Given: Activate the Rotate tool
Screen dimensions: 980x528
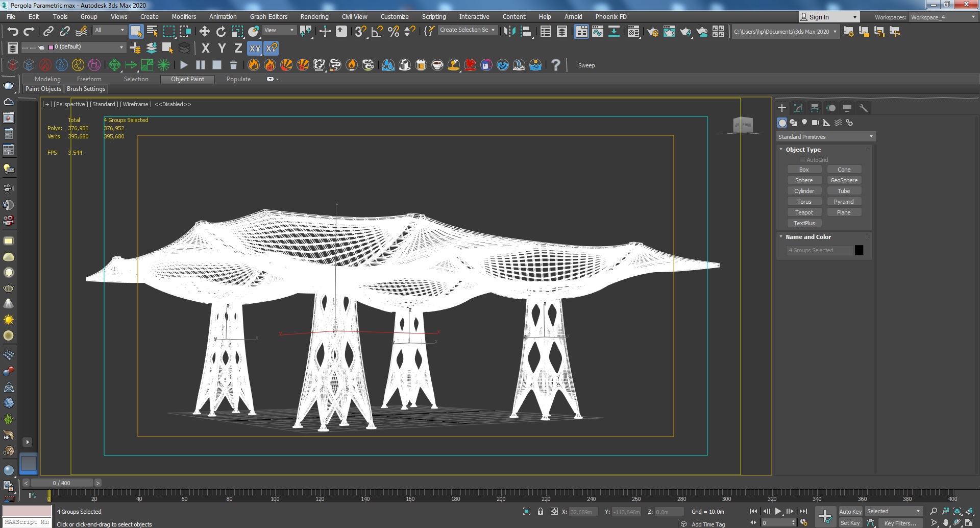Looking at the screenshot, I should (221, 32).
